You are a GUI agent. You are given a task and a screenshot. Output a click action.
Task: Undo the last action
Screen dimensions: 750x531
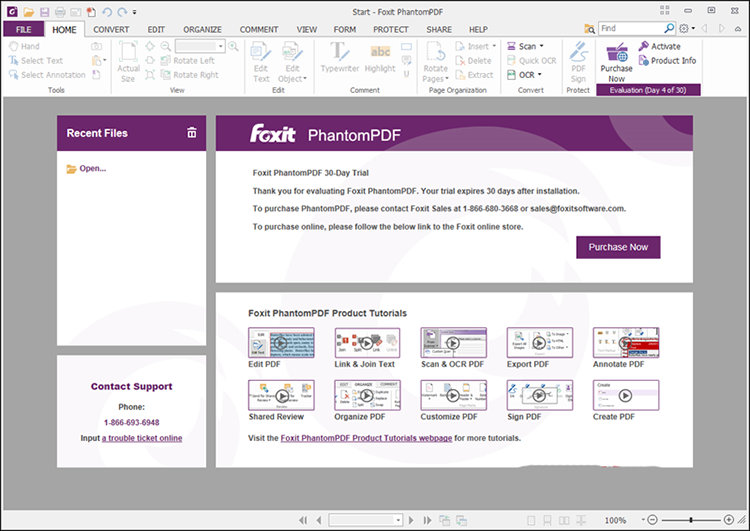click(107, 12)
